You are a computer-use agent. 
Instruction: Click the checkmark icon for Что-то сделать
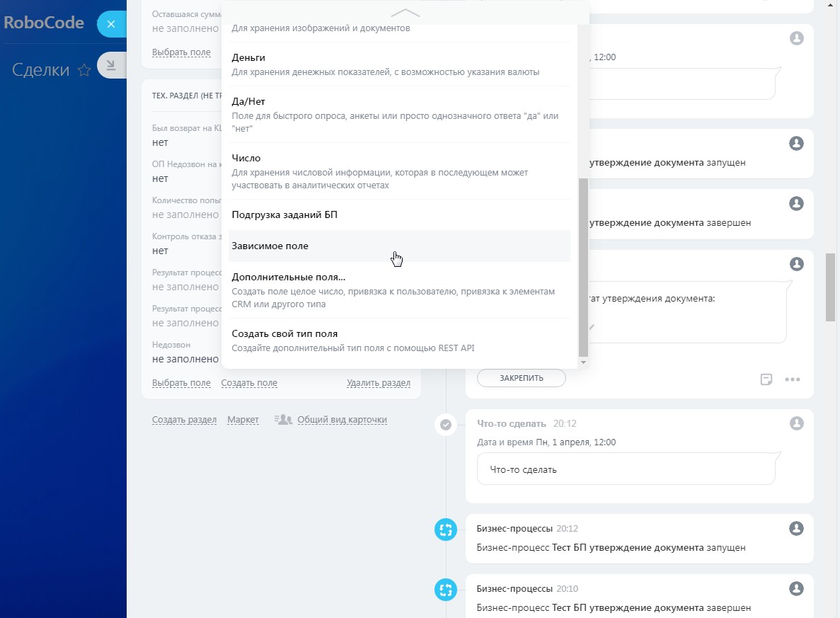[446, 425]
